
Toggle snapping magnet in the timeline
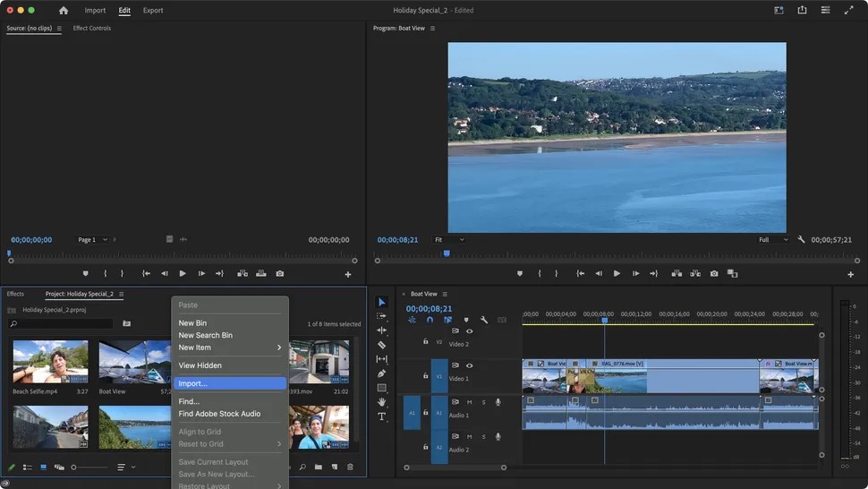[430, 320]
